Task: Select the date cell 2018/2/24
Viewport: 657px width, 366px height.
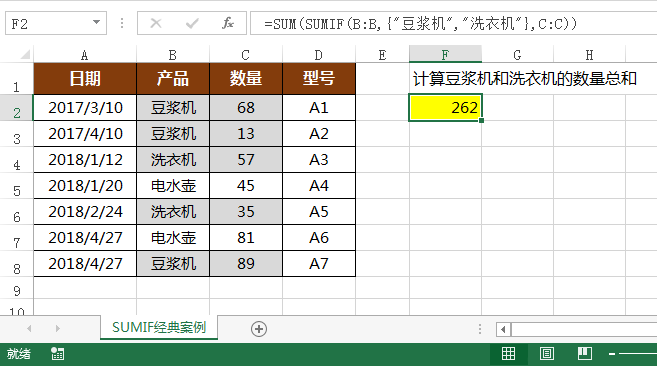Action: click(x=85, y=212)
